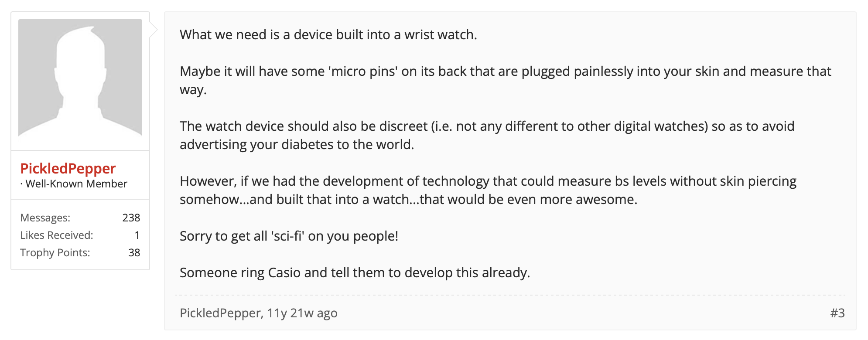Click the 'device built into a wrist watch' sentence
Viewport: 868px width, 340px height.
328,34
